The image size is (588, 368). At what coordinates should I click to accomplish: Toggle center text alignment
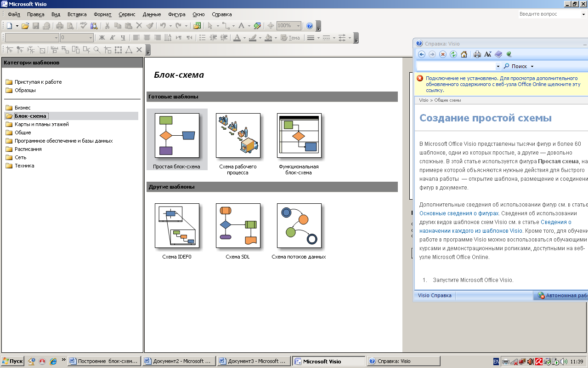tap(147, 38)
